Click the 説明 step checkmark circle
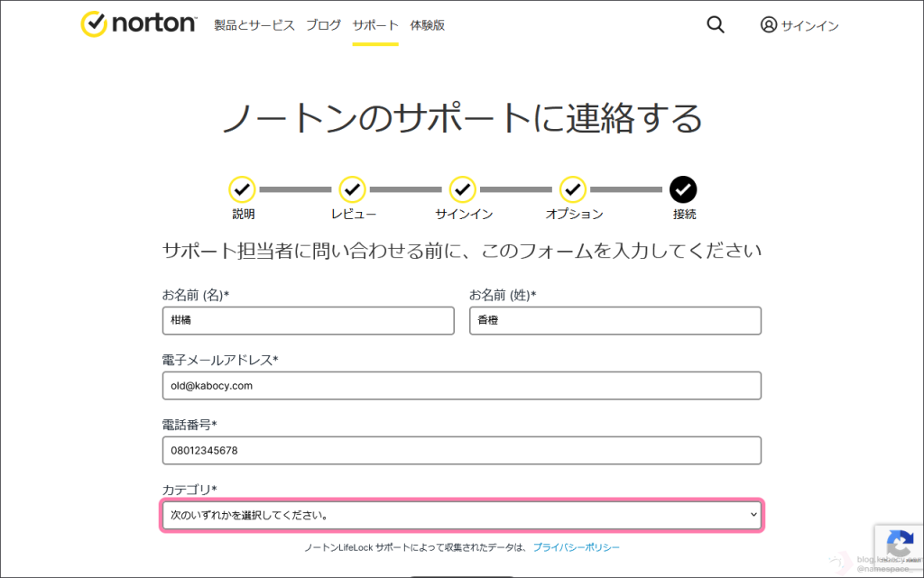924x578 pixels. (x=242, y=189)
